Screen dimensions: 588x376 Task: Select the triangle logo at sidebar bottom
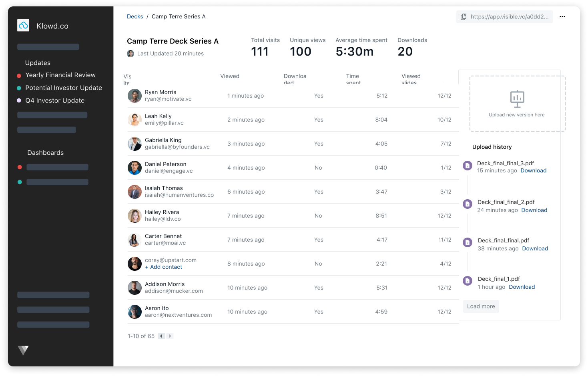[23, 350]
